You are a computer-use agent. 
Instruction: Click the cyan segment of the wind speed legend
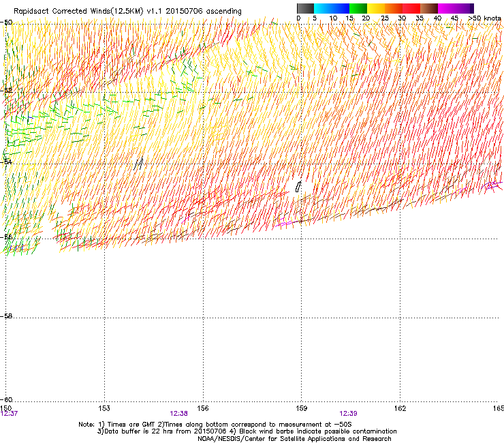pyautogui.click(x=323, y=8)
